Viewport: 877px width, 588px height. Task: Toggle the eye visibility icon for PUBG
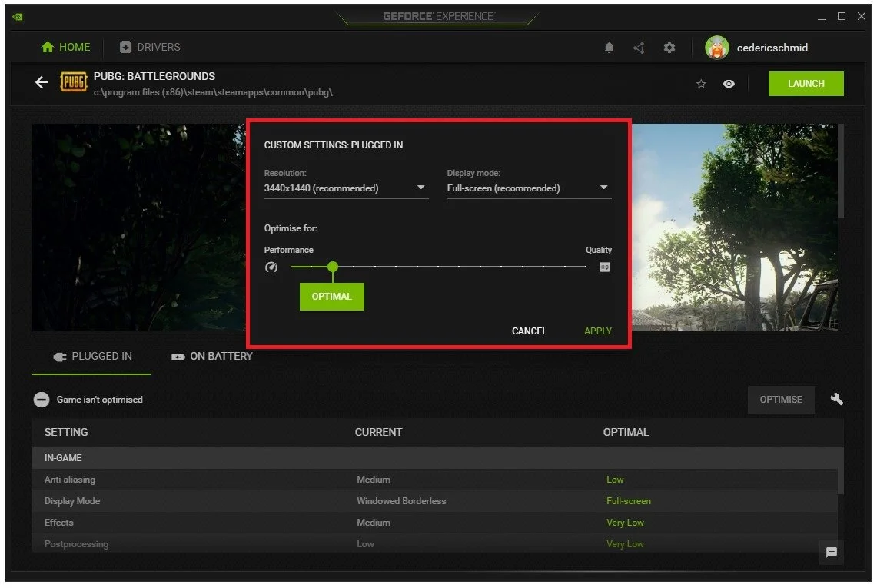pos(728,84)
